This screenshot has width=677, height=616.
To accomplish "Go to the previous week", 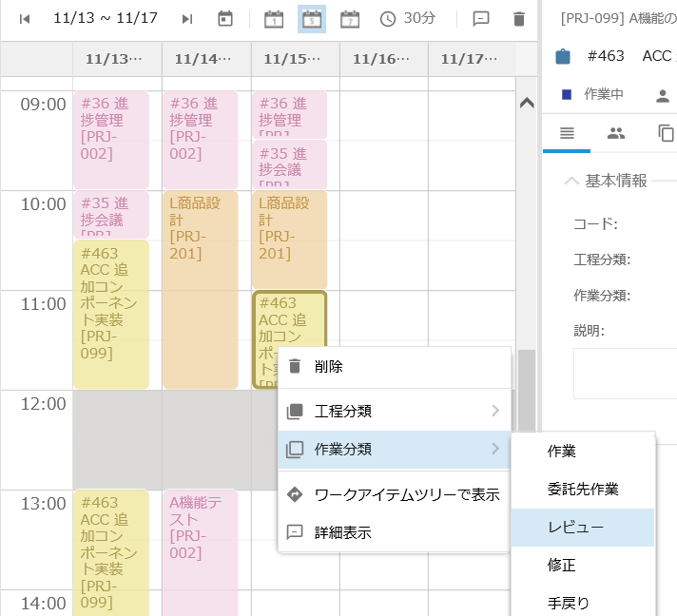I will point(25,19).
